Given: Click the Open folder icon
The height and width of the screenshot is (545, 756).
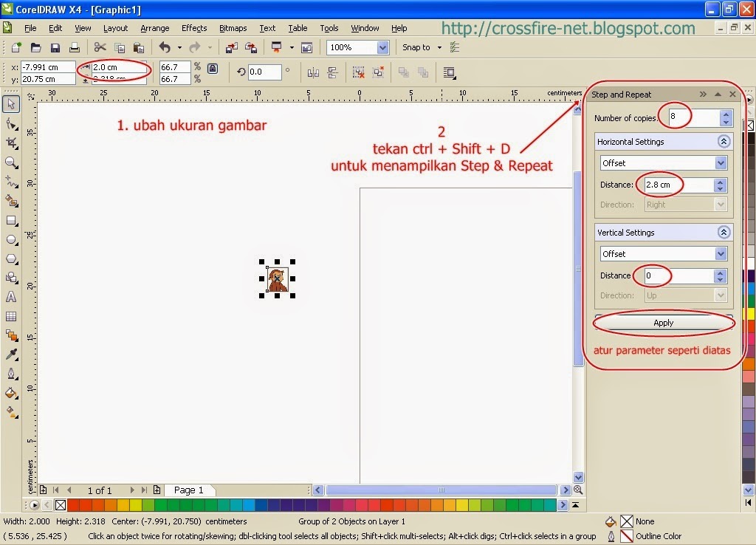Looking at the screenshot, I should 35,47.
